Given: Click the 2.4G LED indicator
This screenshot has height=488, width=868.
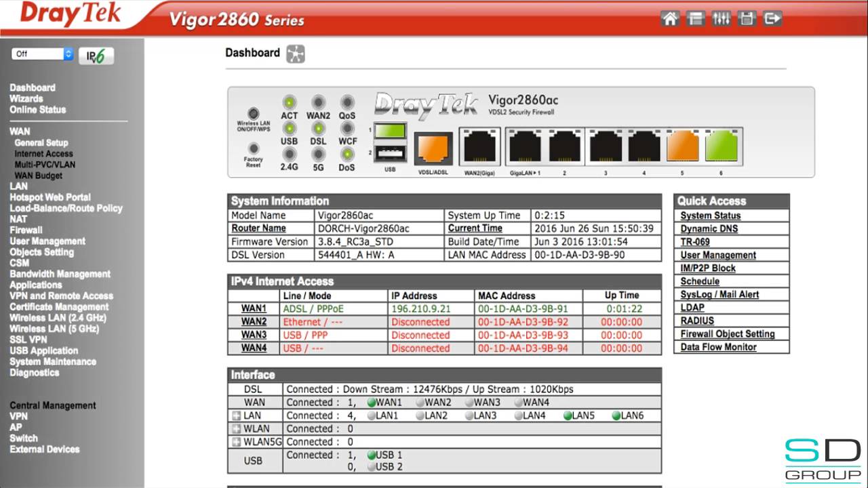Looking at the screenshot, I should [290, 154].
